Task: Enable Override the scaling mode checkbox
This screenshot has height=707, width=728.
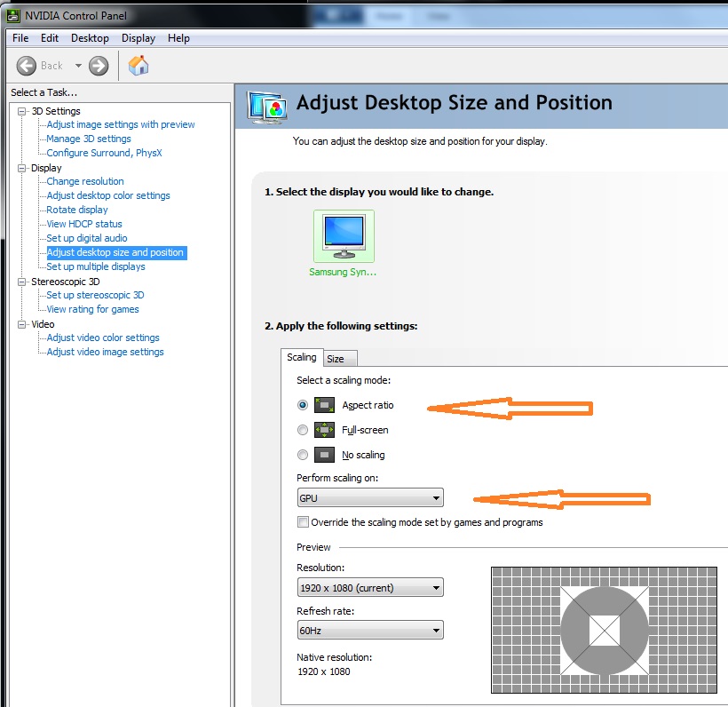Action: tap(304, 522)
